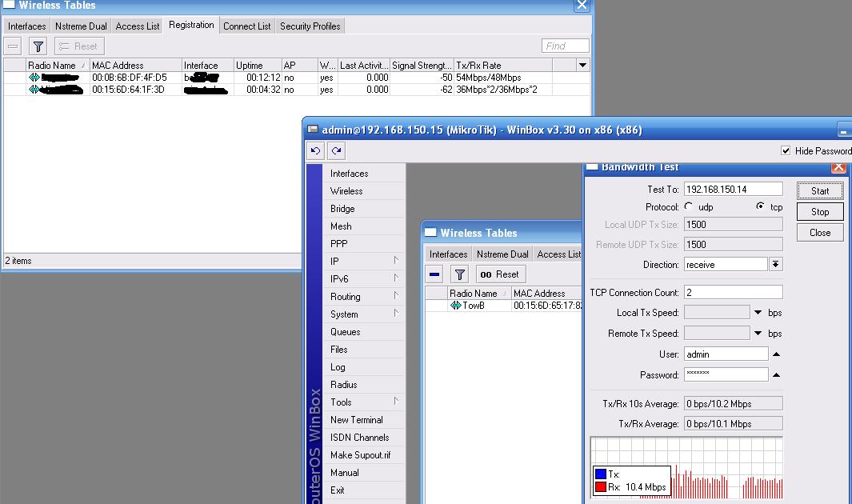Open the column chooser dropdown in the registration table

582,65
